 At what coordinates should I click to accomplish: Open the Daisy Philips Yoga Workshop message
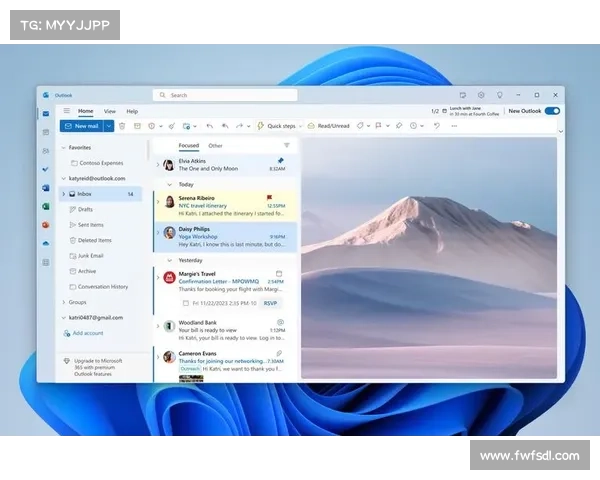click(x=225, y=237)
